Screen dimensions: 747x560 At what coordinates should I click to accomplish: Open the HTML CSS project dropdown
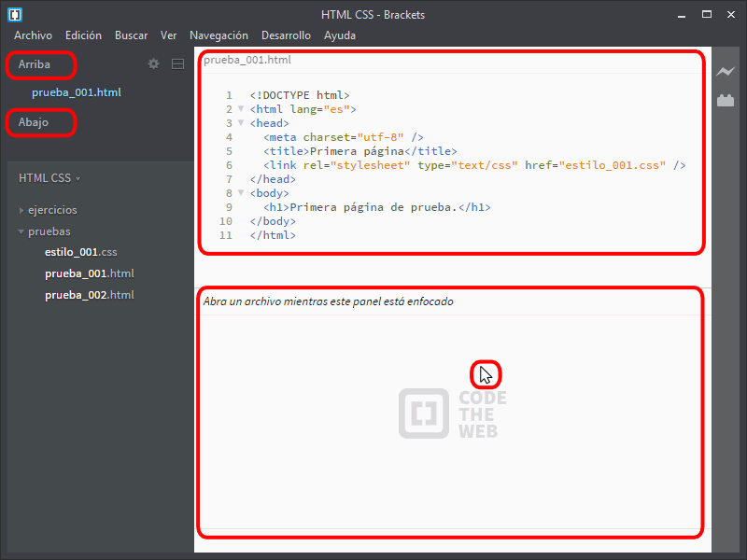tap(49, 178)
